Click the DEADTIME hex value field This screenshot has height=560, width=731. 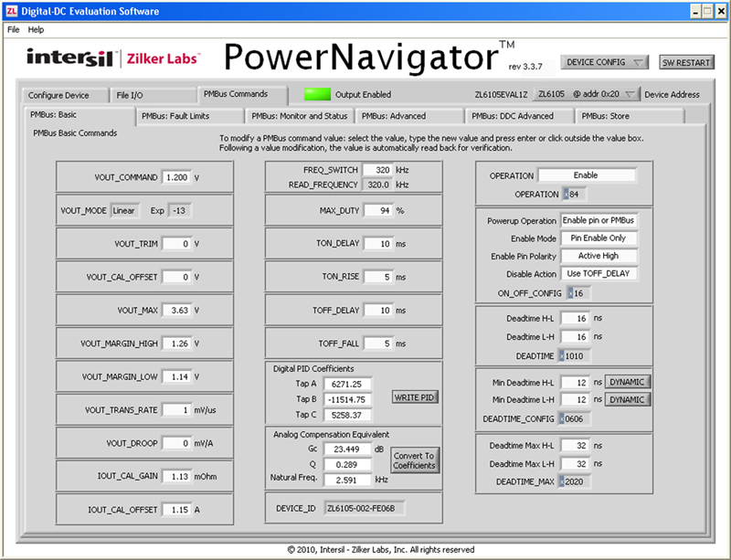point(575,355)
